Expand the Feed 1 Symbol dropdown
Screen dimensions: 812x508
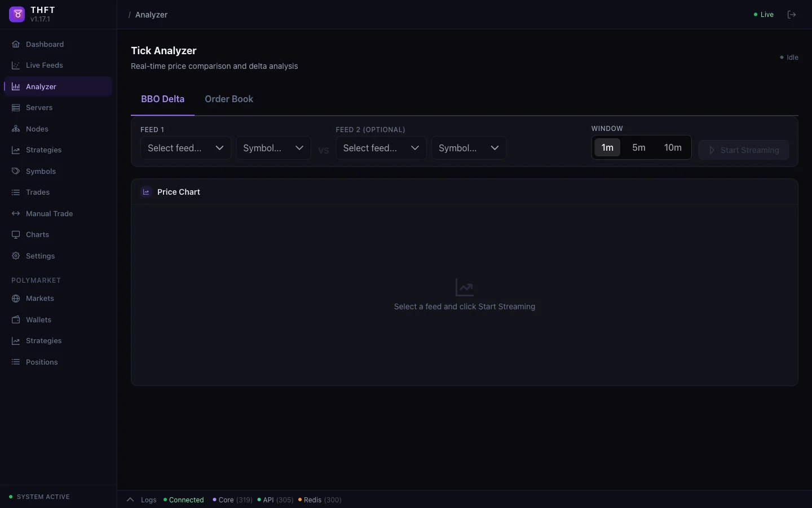coord(273,148)
